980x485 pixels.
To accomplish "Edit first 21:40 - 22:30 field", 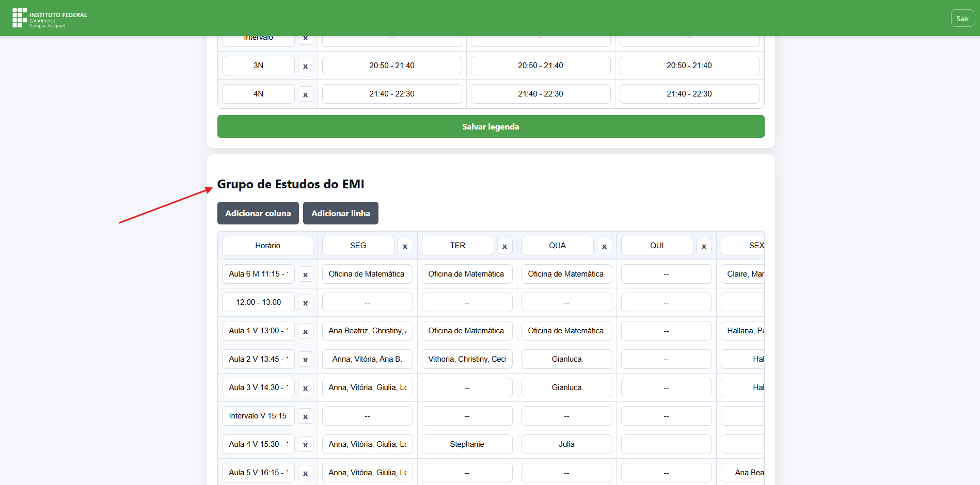I will [392, 94].
